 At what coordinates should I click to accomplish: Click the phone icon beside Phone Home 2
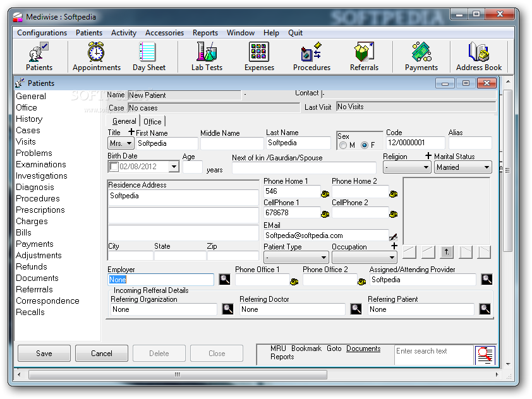(x=393, y=194)
